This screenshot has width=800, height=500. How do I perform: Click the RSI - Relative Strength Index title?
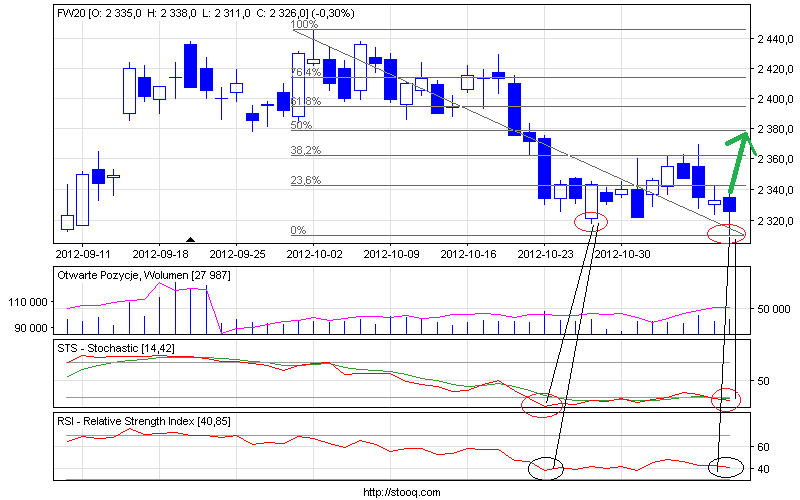[143, 421]
